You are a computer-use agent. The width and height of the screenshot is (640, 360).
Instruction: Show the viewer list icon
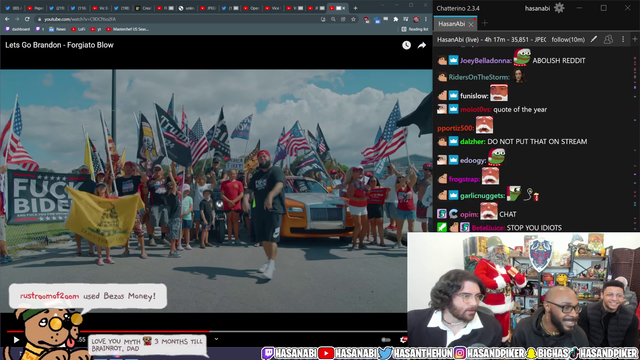[x=608, y=39]
